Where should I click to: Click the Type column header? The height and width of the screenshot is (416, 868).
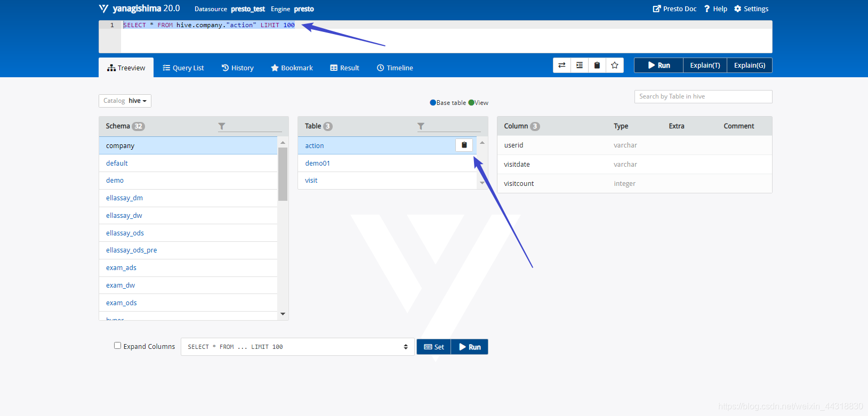[x=621, y=126]
